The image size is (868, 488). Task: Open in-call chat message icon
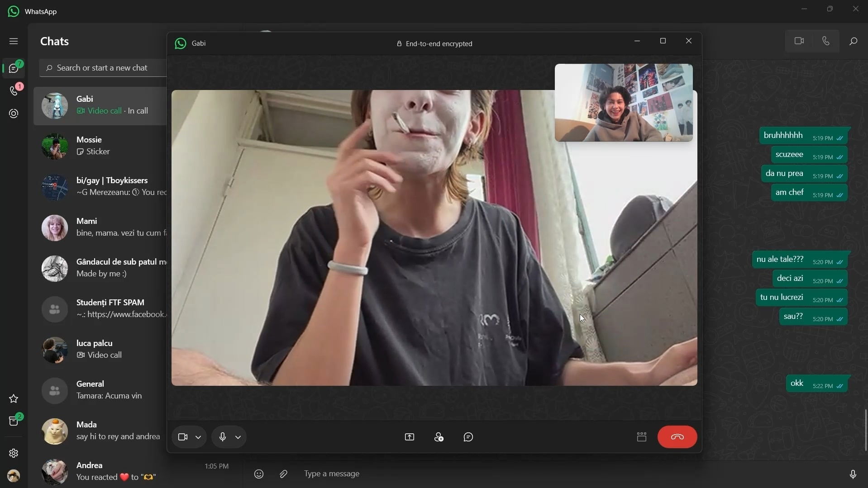pos(468,437)
